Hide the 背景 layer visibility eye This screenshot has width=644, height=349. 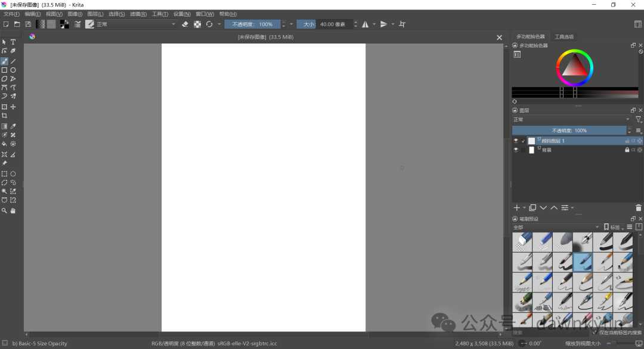coord(516,149)
